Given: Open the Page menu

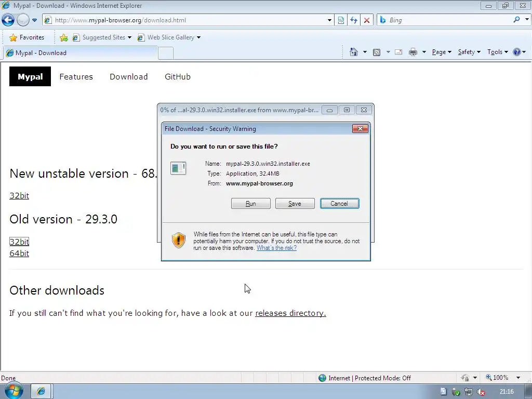Looking at the screenshot, I should (x=442, y=52).
